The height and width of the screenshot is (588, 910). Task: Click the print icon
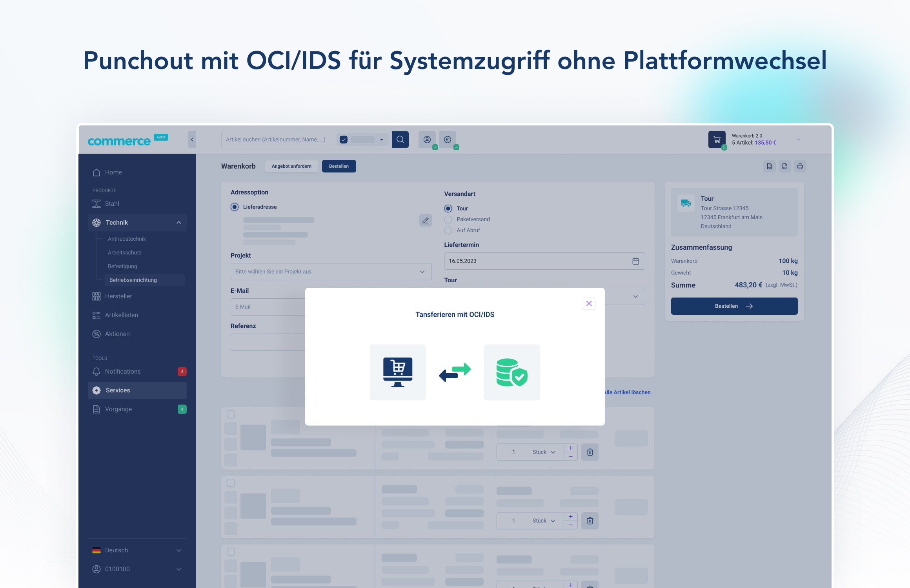pyautogui.click(x=800, y=166)
